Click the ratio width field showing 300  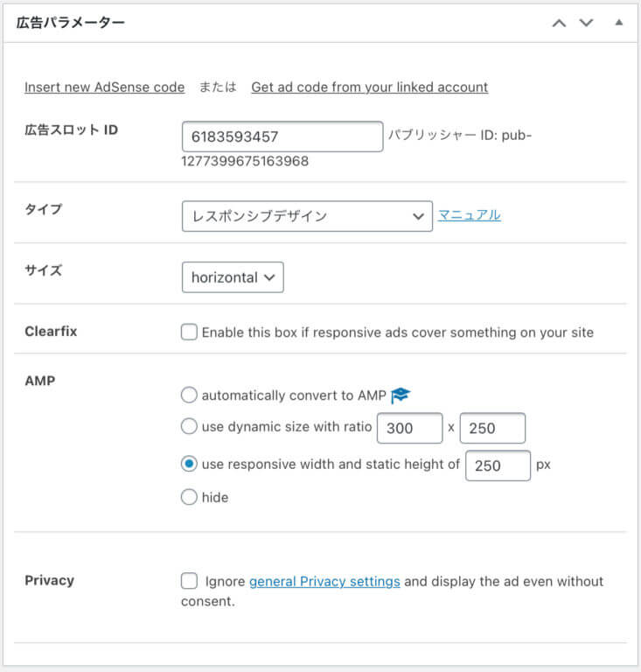[410, 428]
